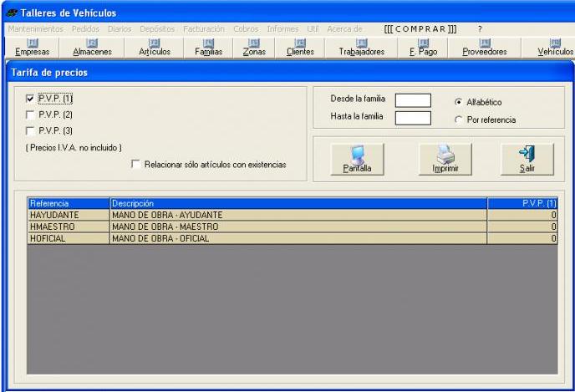Open the Acerca de menu
This screenshot has width=575, height=392.
[x=344, y=29]
